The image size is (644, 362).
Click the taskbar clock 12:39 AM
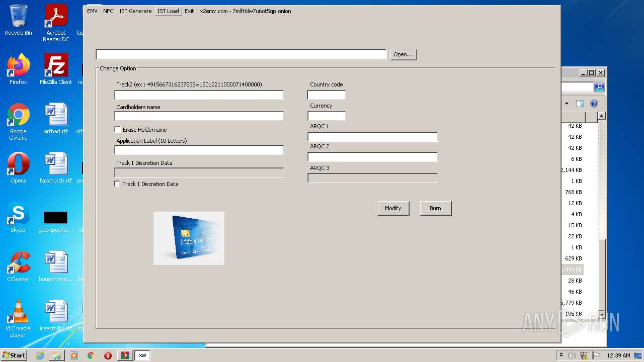pyautogui.click(x=618, y=355)
